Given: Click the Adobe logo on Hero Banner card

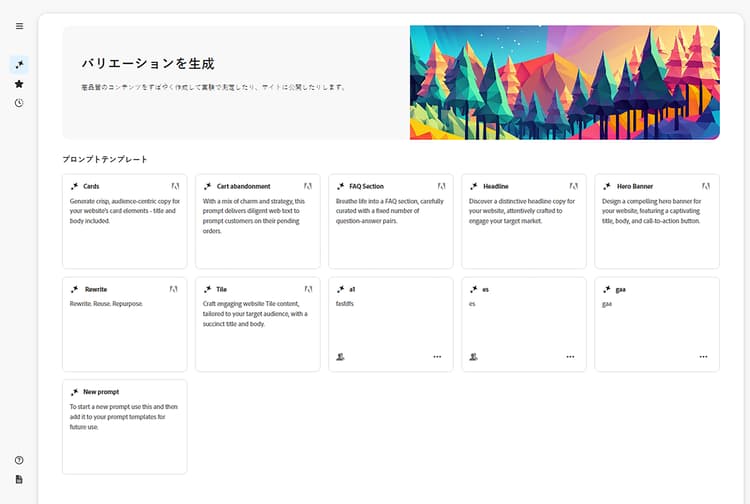Looking at the screenshot, I should click(x=706, y=186).
